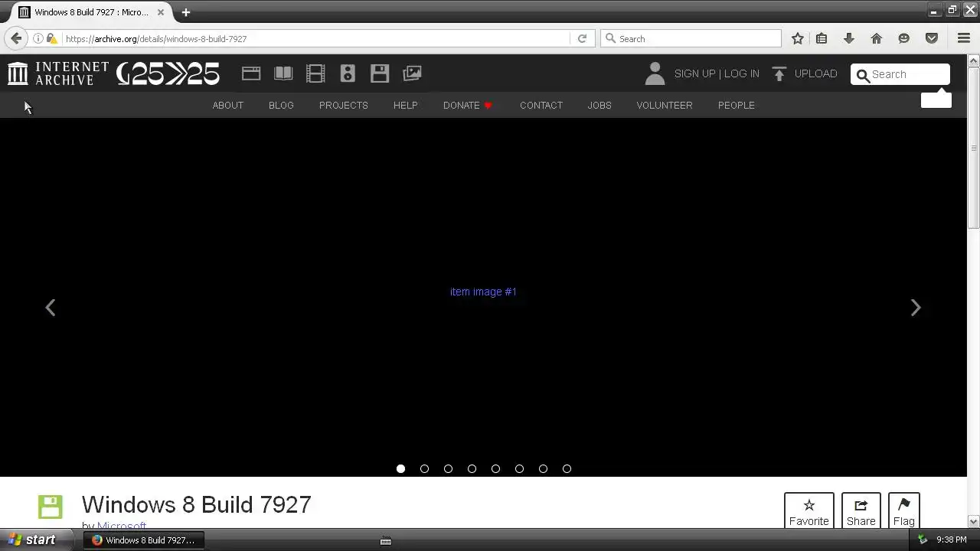Select carousel dot for image five

pyautogui.click(x=495, y=468)
